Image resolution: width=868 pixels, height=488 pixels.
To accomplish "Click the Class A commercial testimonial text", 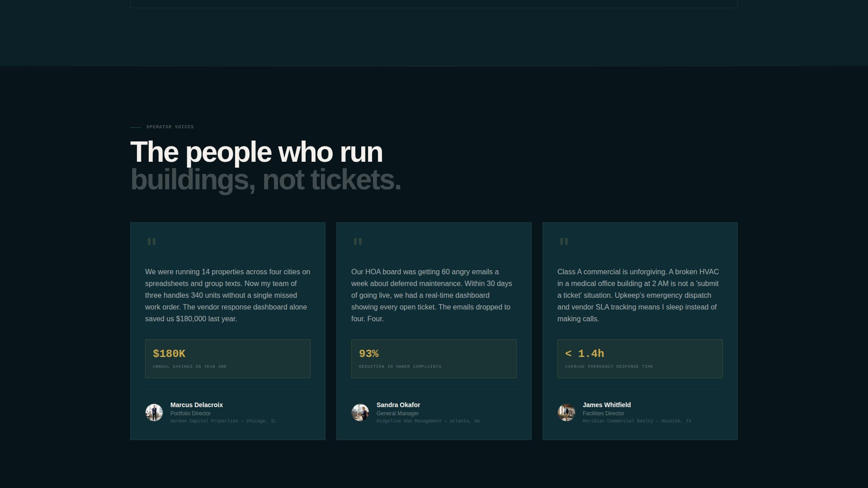I will (637, 295).
